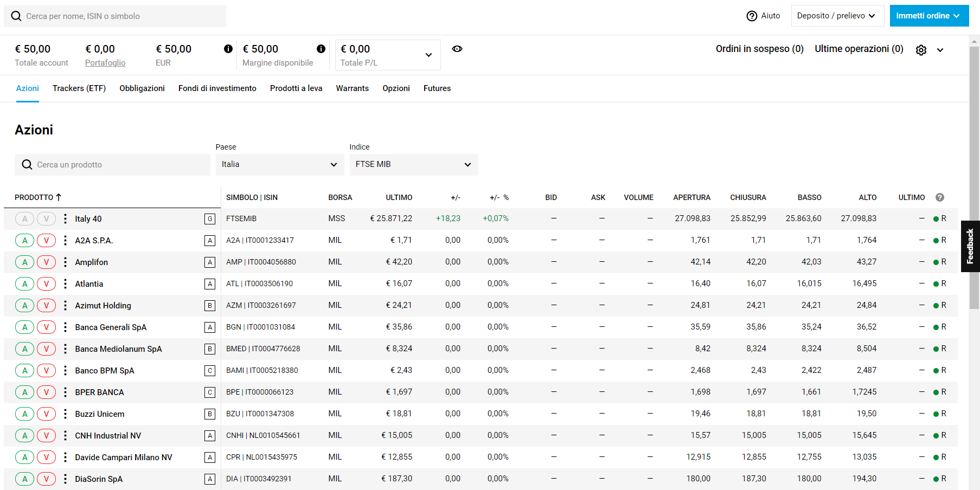Click sell (V) button for Atlantia
The height and width of the screenshot is (490, 980).
[x=47, y=284]
